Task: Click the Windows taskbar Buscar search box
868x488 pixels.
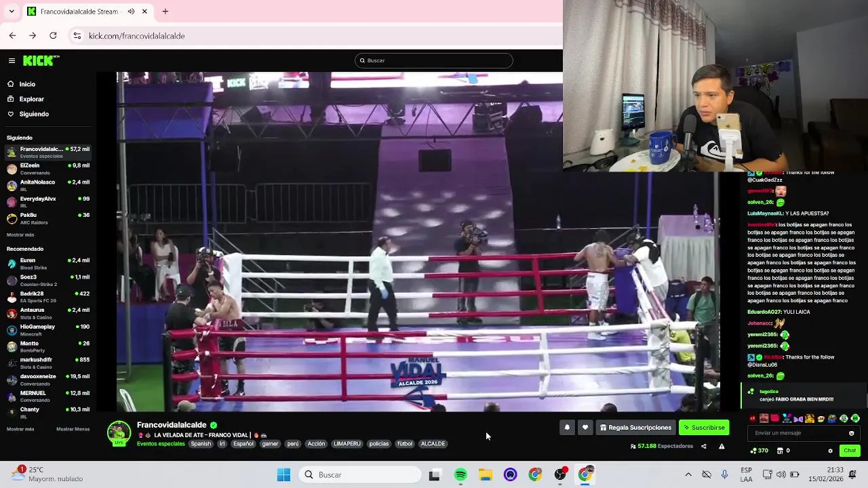Action: (359, 475)
